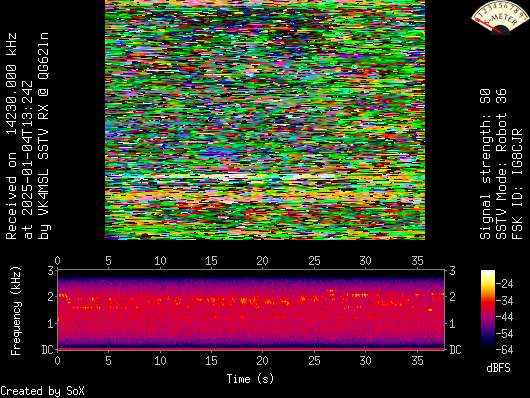Click the 'Time (s)' axis label
The height and width of the screenshot is (398, 530).
(250, 379)
